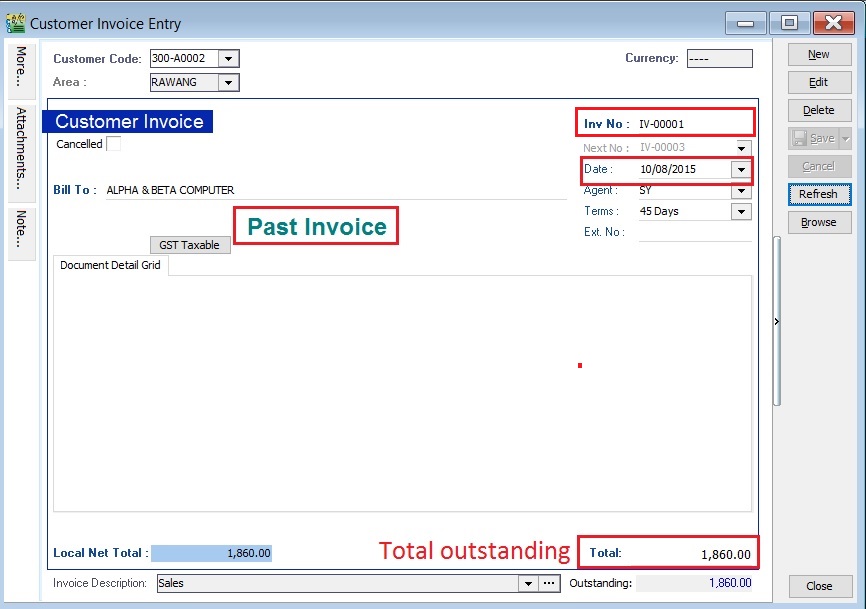Image resolution: width=866 pixels, height=609 pixels.
Task: Click the Browse button
Action: pos(818,222)
